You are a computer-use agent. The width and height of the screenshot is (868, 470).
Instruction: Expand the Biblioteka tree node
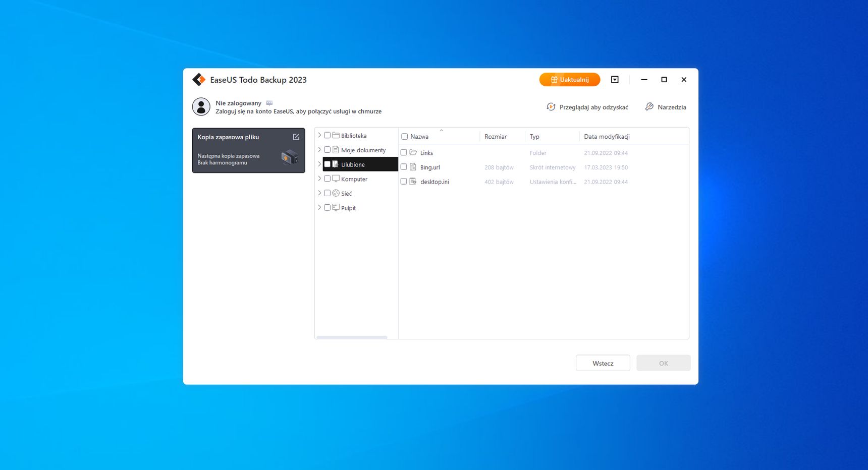(x=319, y=135)
